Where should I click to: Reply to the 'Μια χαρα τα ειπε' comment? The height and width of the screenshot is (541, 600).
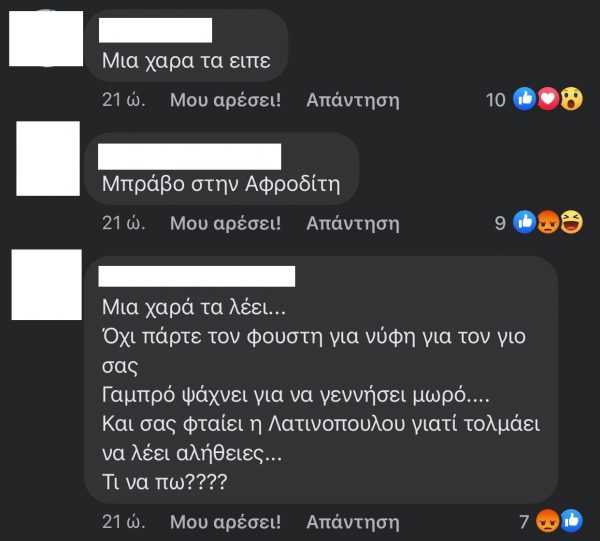(x=353, y=100)
